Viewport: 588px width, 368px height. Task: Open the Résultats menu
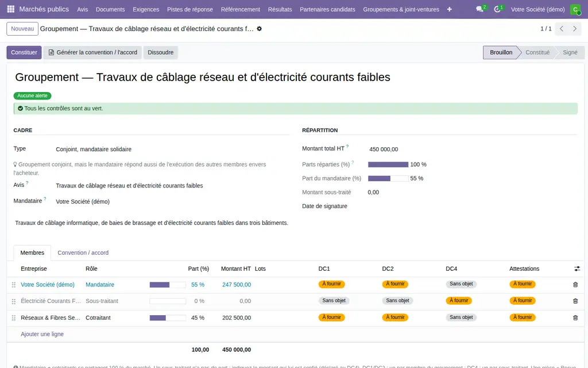[x=280, y=9]
